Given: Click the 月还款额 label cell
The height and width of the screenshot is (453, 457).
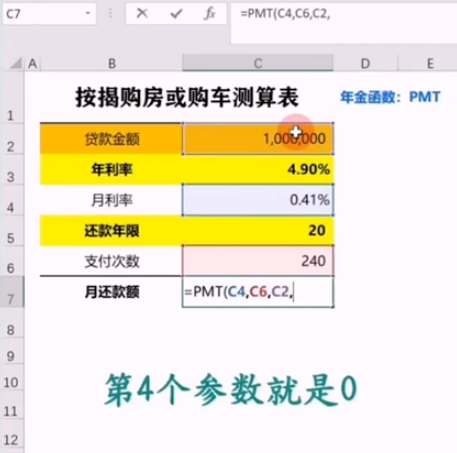Looking at the screenshot, I should click(x=112, y=292).
